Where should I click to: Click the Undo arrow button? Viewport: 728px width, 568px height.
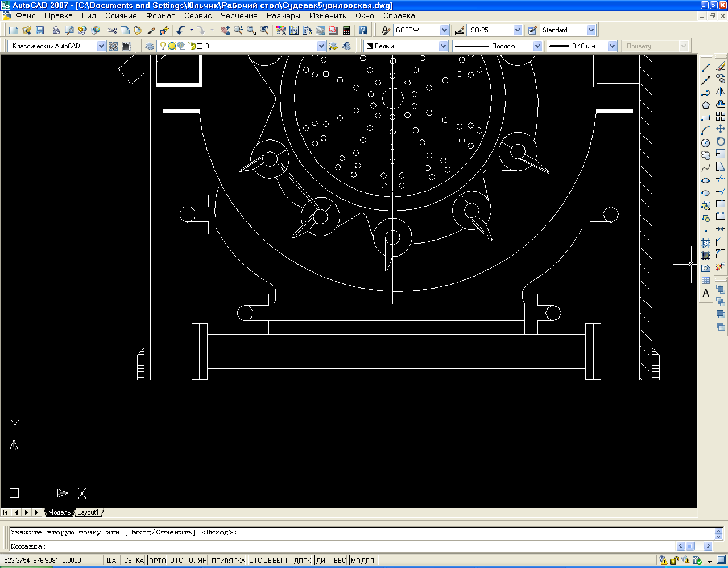[x=181, y=30]
